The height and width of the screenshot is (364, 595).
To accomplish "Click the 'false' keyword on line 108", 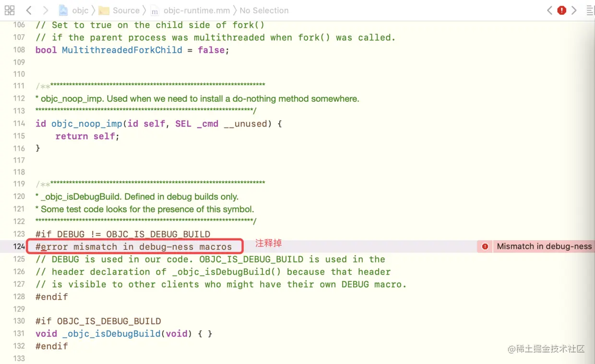I will tap(211, 50).
